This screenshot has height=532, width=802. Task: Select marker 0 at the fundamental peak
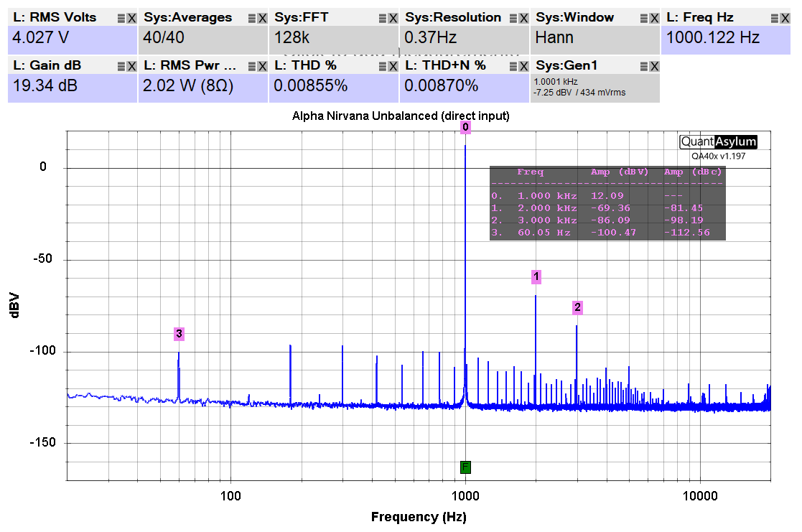click(465, 127)
